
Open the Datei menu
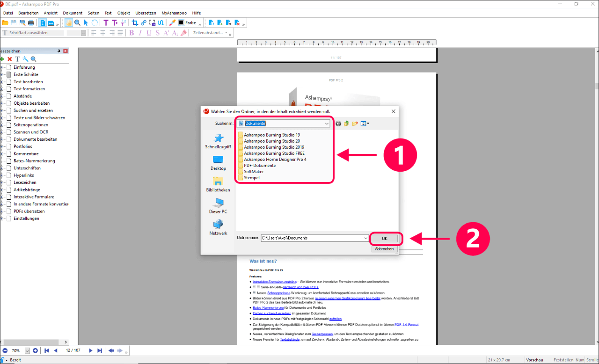click(x=8, y=13)
